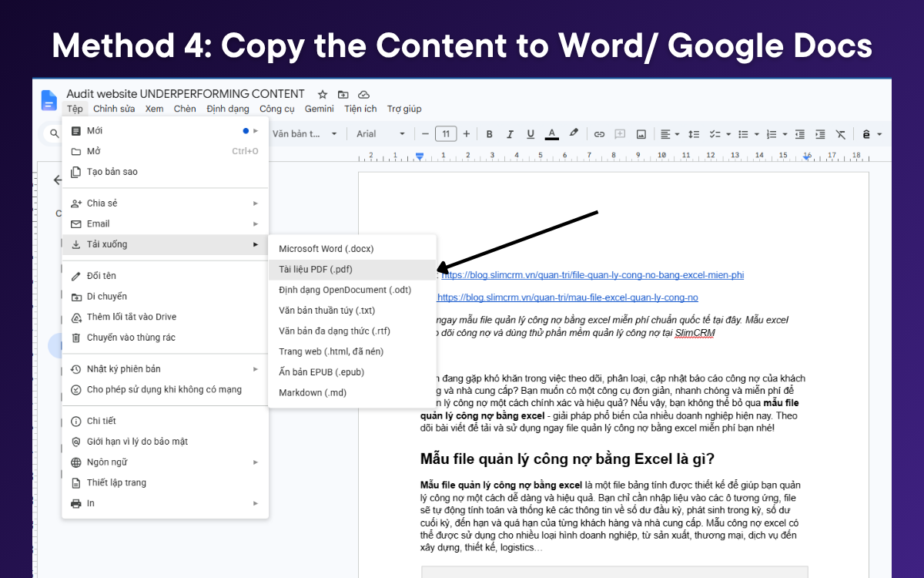Open the Gemini menu

click(319, 109)
